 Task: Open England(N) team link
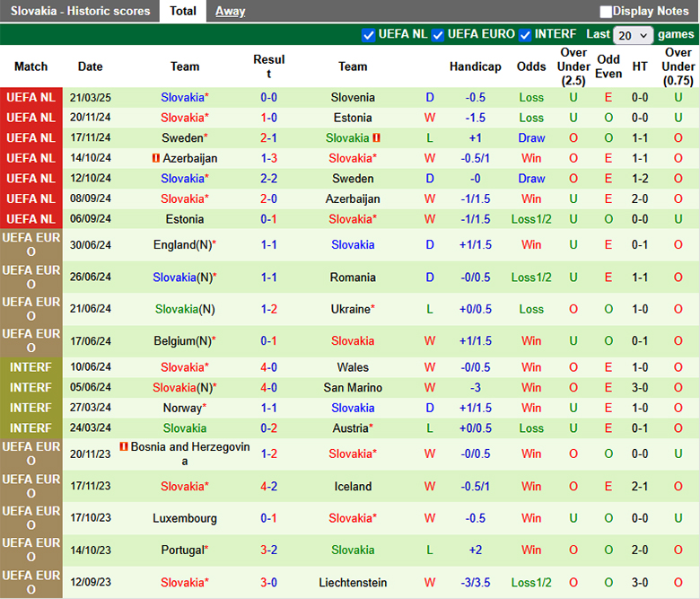pos(184,245)
